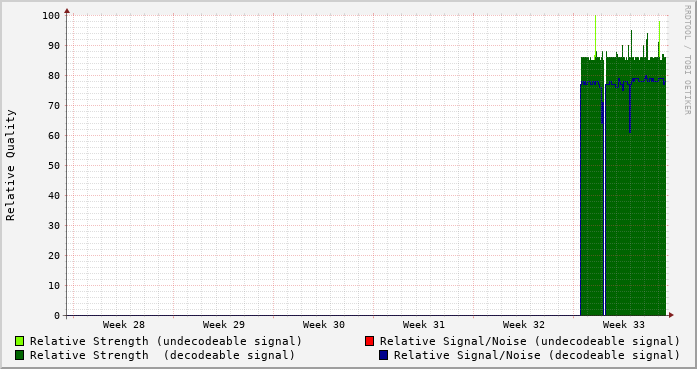Screen dimensions: 697x369
Task: Click the red Signal/Noise undecodeable swatch
Action: click(x=369, y=341)
